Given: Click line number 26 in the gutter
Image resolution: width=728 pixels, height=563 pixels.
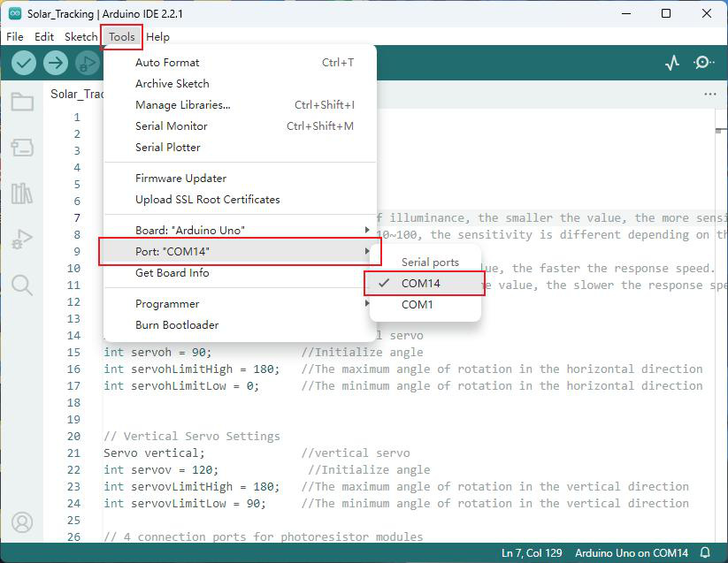Looking at the screenshot, I should click(x=73, y=537).
